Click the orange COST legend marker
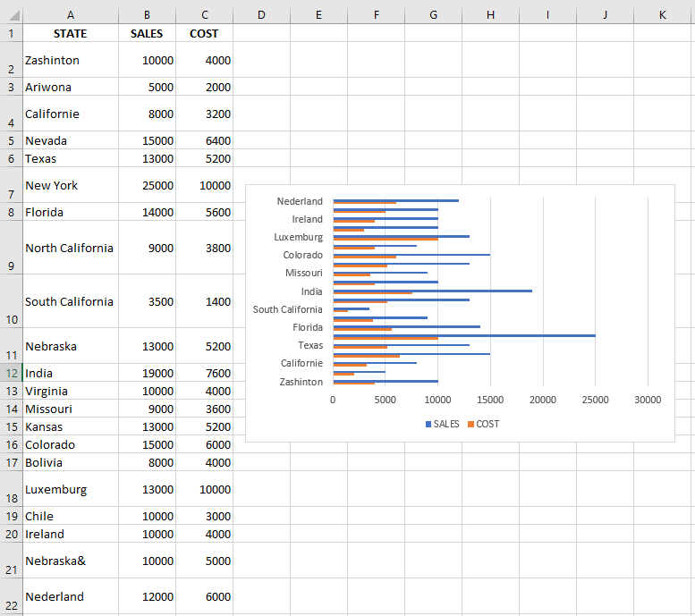The image size is (695, 616). click(x=470, y=424)
